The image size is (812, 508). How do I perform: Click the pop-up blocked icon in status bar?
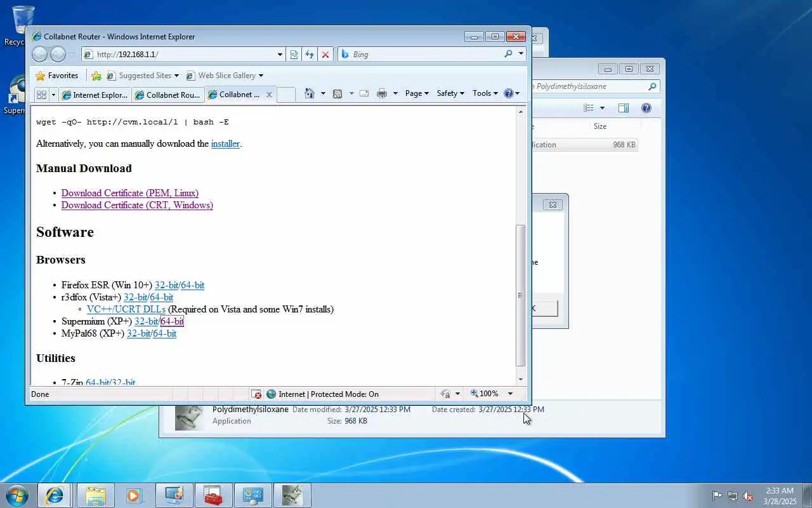tap(256, 394)
